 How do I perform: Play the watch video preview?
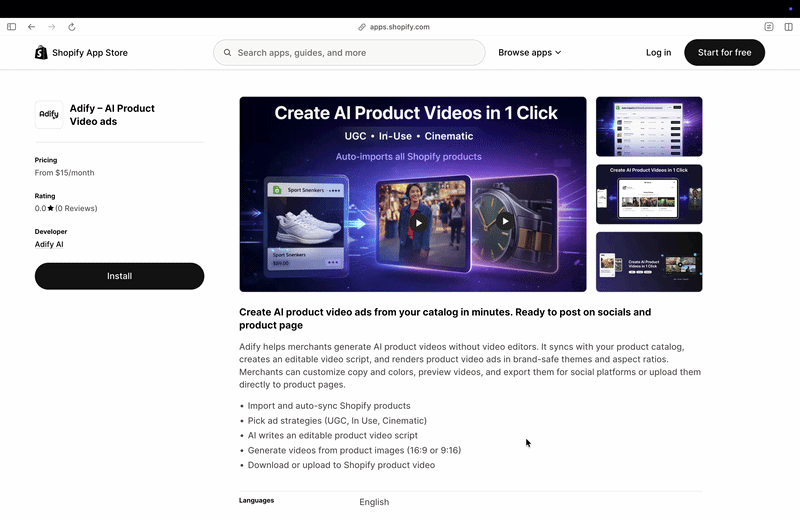tap(505, 221)
